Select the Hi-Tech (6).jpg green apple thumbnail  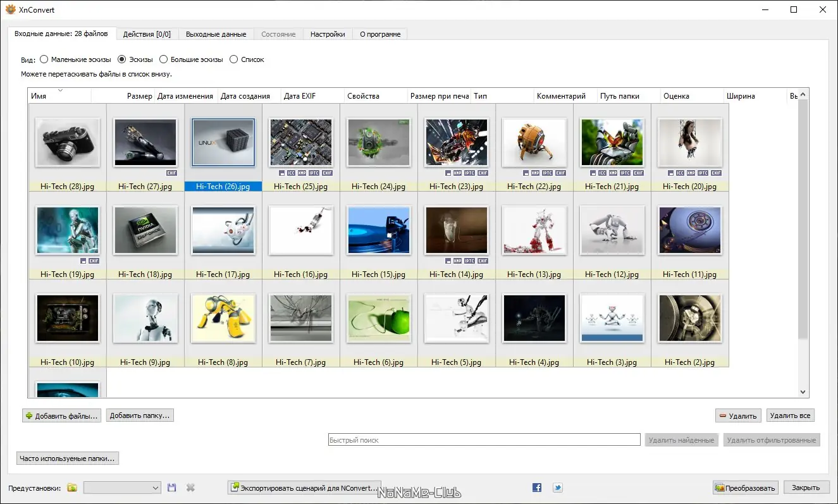point(379,318)
